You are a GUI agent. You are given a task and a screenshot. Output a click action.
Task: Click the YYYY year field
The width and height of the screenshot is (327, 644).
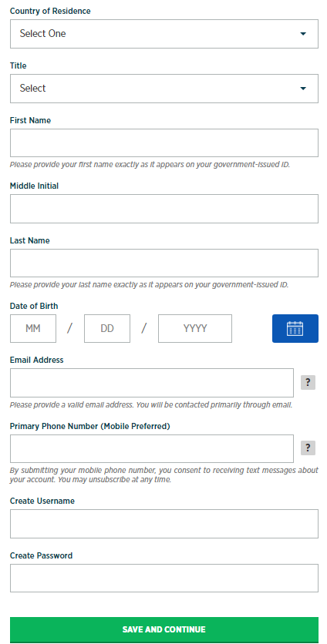click(x=195, y=329)
